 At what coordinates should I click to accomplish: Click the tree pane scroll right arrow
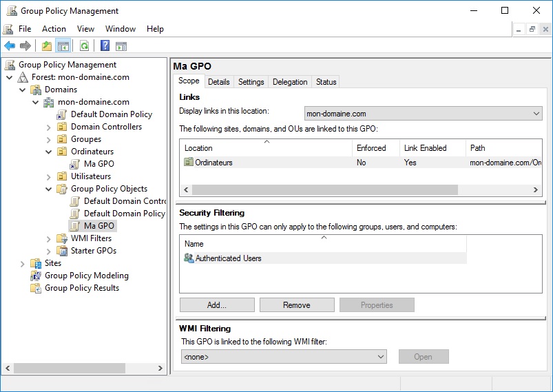pos(160,368)
